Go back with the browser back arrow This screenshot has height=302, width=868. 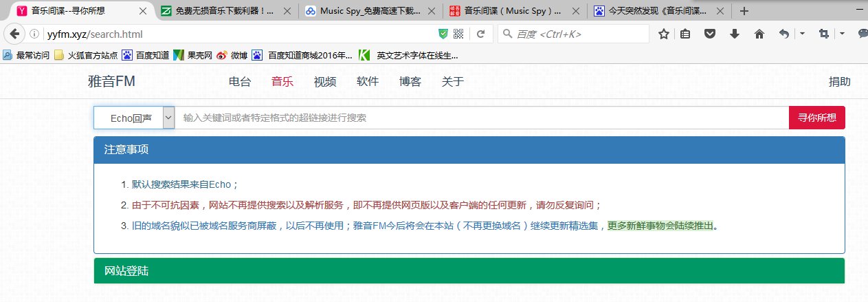pos(14,34)
